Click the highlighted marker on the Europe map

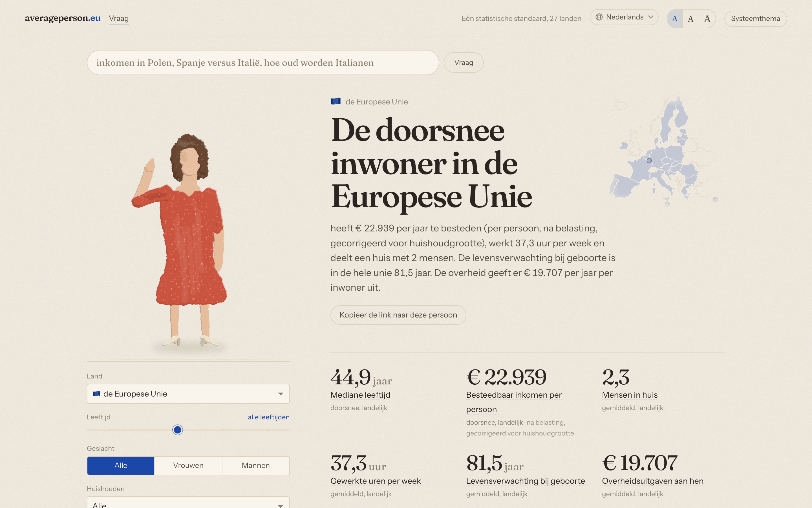[x=649, y=161]
